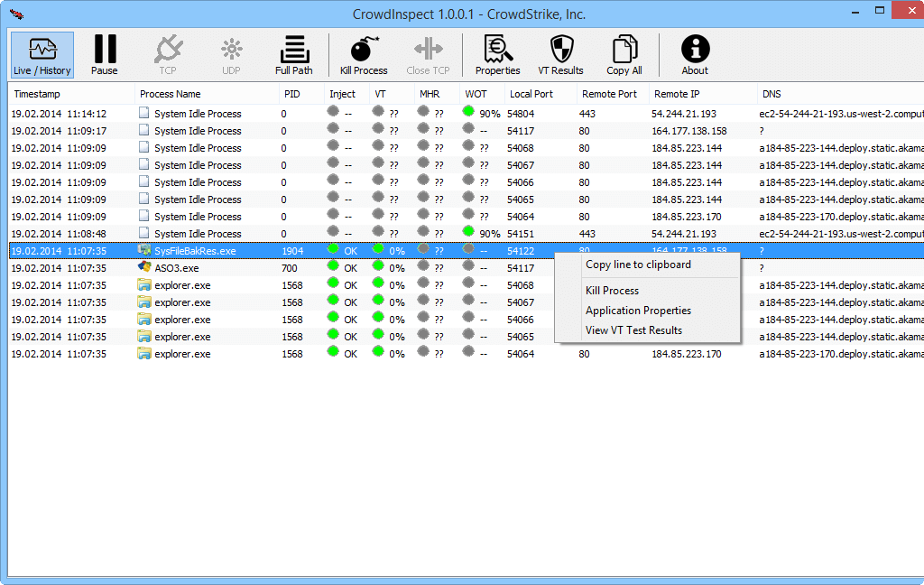Click green VT indicator for SysFileBakRes.exe
The width and height of the screenshot is (924, 585).
(378, 248)
